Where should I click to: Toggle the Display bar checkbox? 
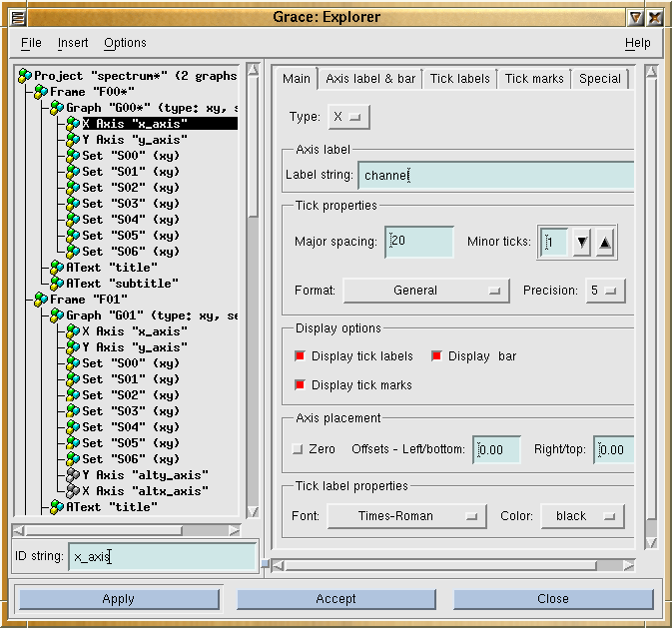436,356
